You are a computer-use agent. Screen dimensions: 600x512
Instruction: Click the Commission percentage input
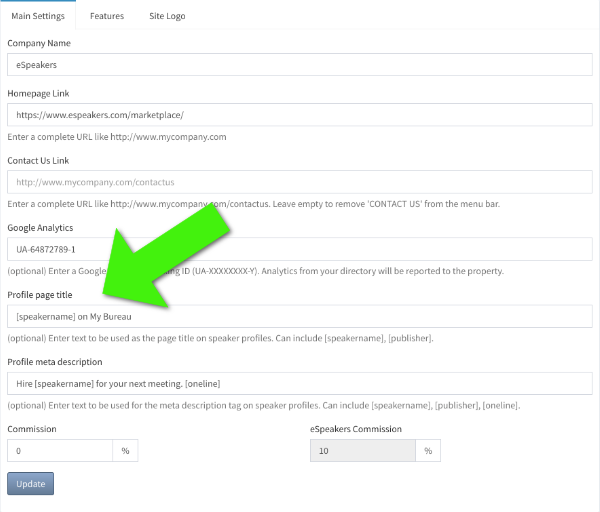(x=60, y=451)
